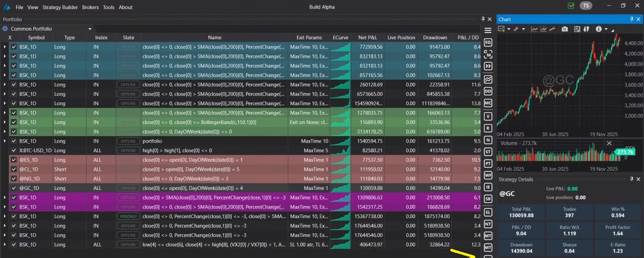Open the Tools menu
Viewport: 644px width, 258px height.
(x=108, y=8)
